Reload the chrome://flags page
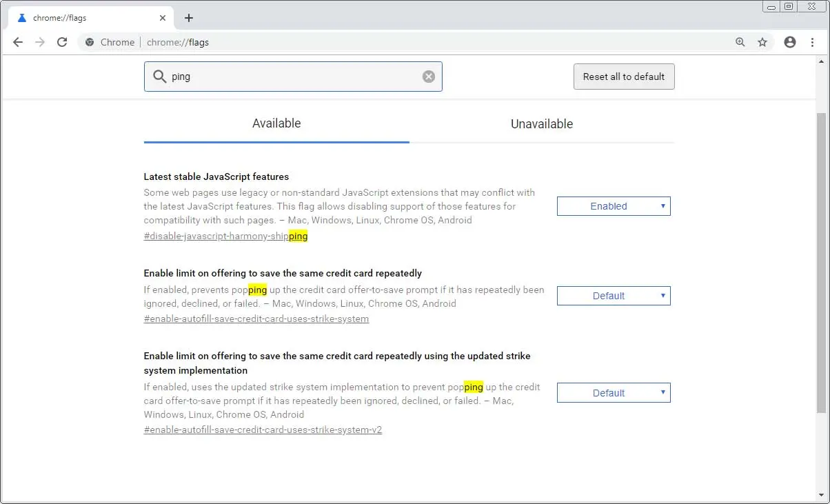830x504 pixels. [62, 42]
